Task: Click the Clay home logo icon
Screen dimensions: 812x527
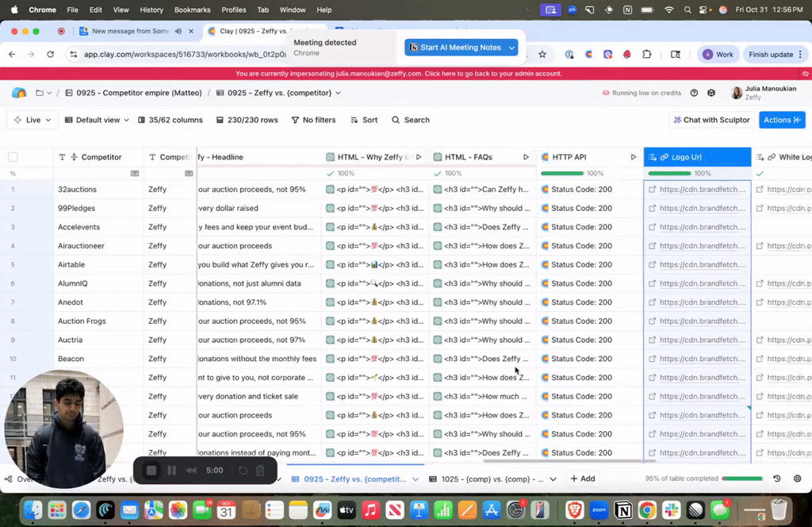Action: pyautogui.click(x=19, y=93)
